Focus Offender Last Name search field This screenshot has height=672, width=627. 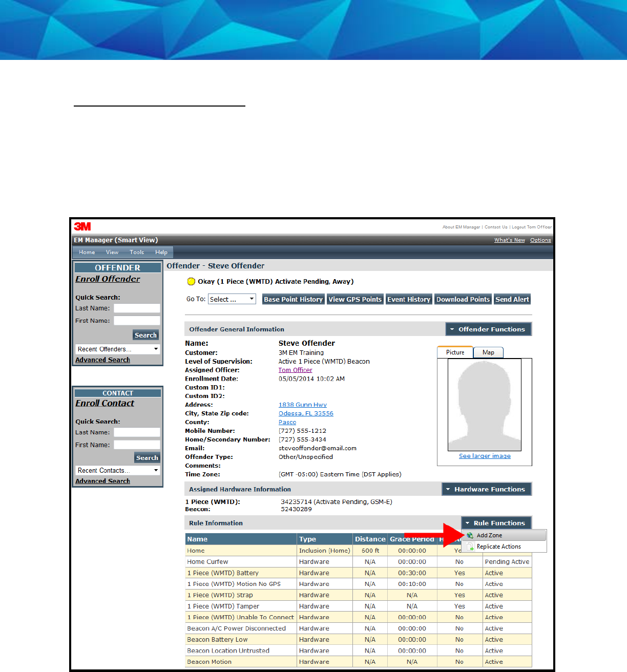tap(137, 308)
